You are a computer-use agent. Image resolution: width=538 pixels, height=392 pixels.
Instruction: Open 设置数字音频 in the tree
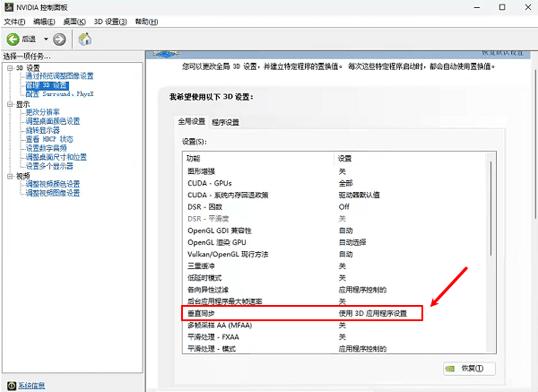(46, 148)
